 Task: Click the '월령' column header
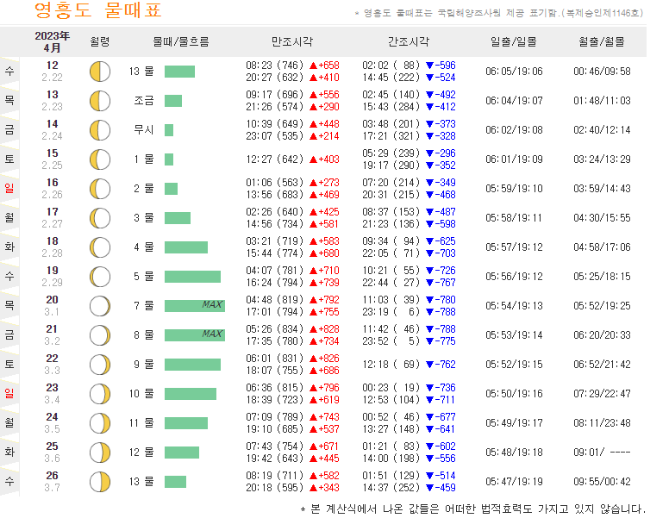[100, 41]
